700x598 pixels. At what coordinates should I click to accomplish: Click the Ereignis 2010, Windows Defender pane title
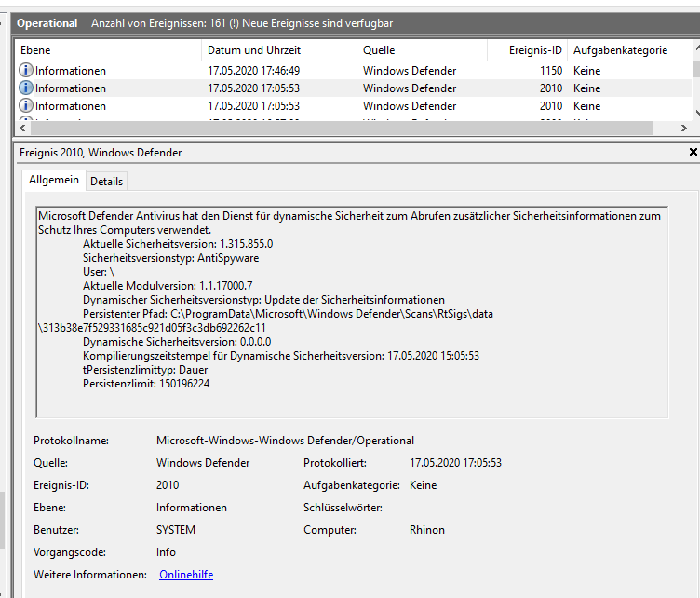[x=101, y=153]
